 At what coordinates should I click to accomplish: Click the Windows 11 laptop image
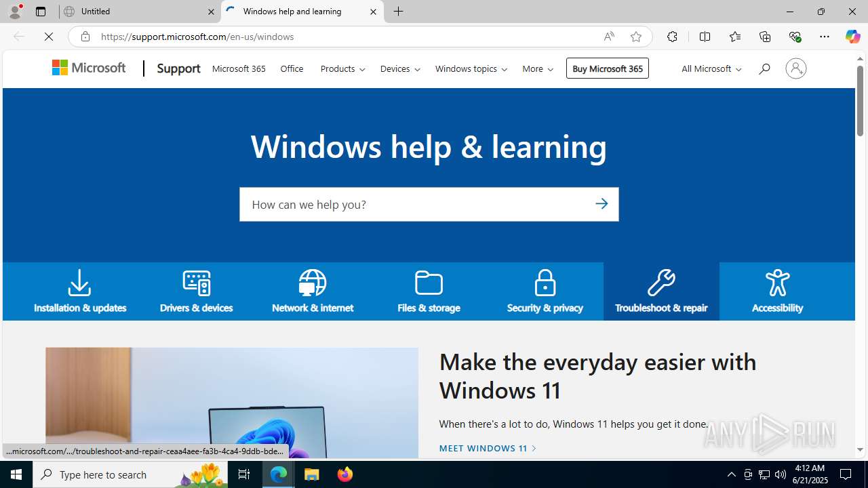[x=232, y=403]
